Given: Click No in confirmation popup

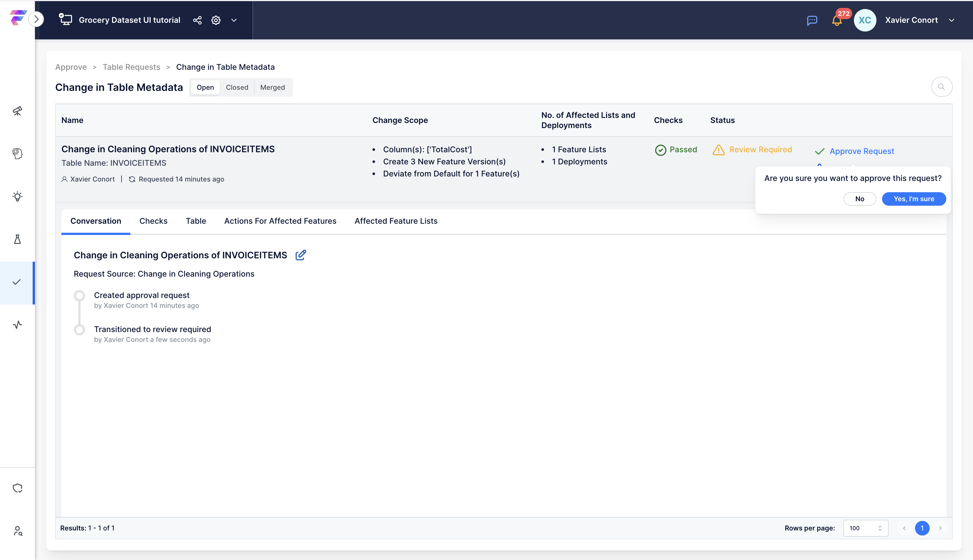Looking at the screenshot, I should (860, 199).
